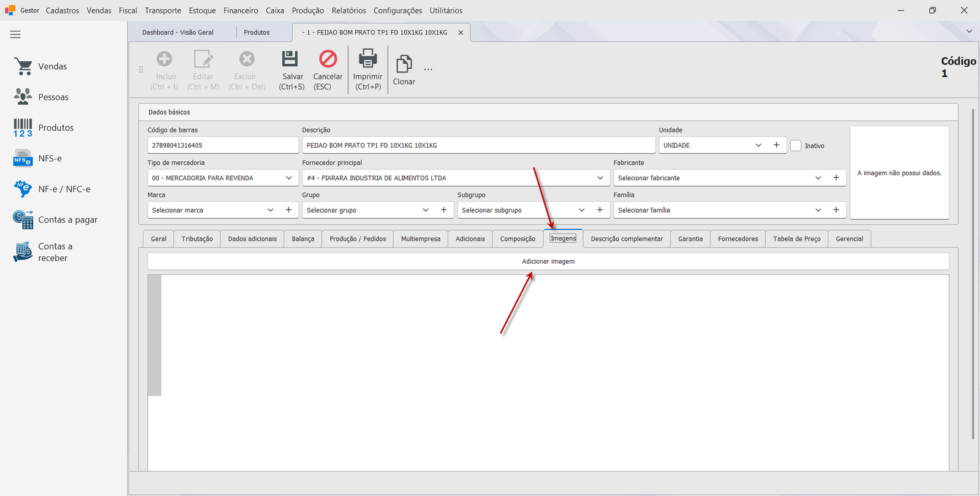
Task: Open the toolbar overflow three-dots menu
Action: pos(428,69)
